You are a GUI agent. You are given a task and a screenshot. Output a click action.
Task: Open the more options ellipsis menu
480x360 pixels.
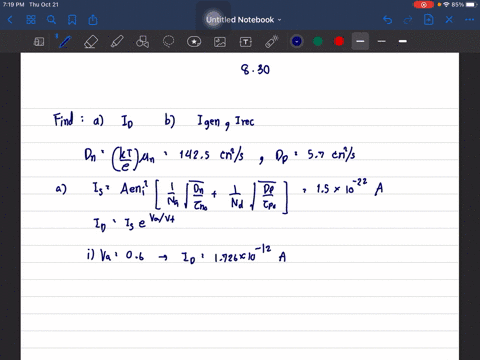click(x=469, y=20)
